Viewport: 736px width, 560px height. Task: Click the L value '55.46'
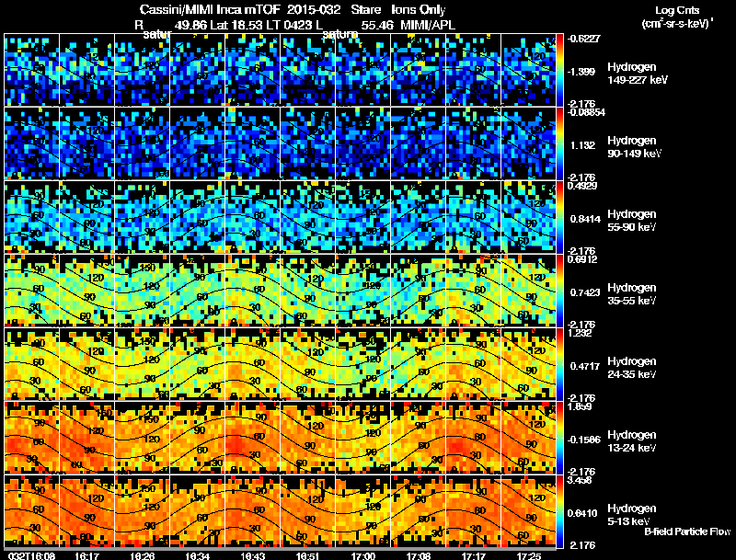click(x=378, y=25)
